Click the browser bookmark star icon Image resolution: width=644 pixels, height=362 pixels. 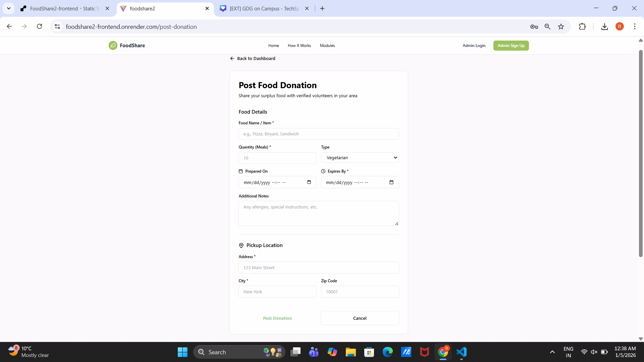561,26
